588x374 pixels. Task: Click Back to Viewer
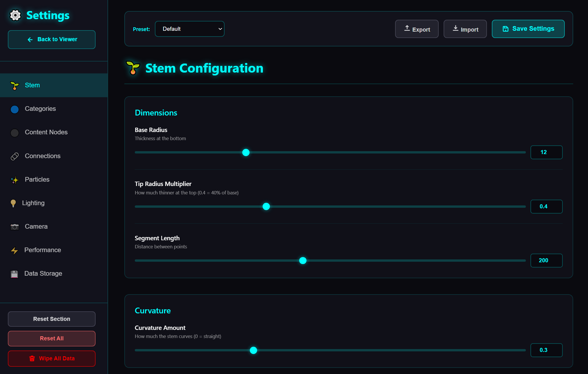[x=52, y=39]
